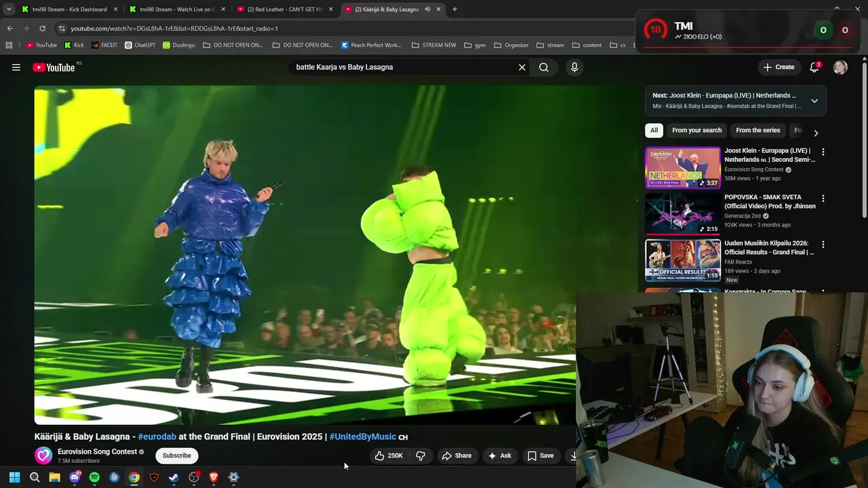This screenshot has width=868, height=488.
Task: Open Uuden Musiikin Kilpailu 2026 thumbnail
Action: [682, 260]
